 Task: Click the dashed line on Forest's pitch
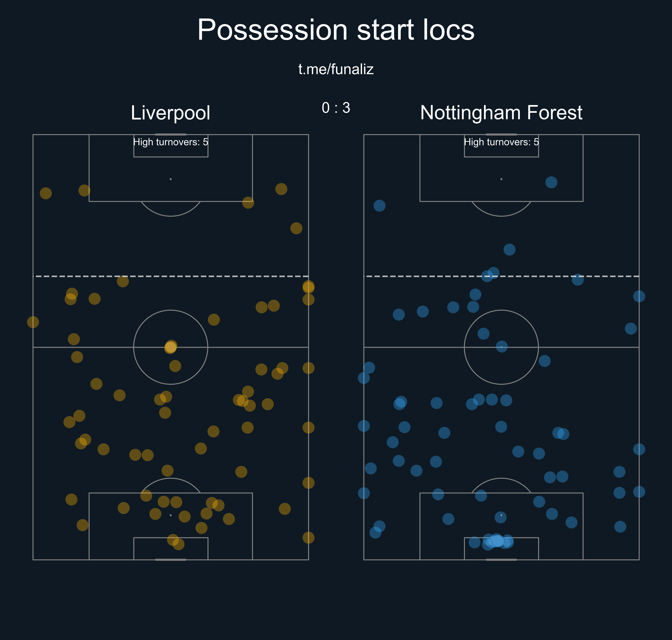point(501,276)
